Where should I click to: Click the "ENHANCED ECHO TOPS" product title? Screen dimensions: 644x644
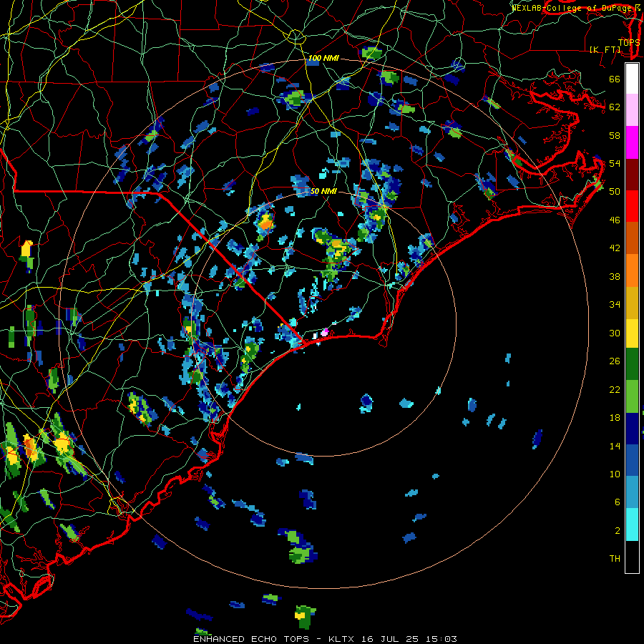coord(251,639)
